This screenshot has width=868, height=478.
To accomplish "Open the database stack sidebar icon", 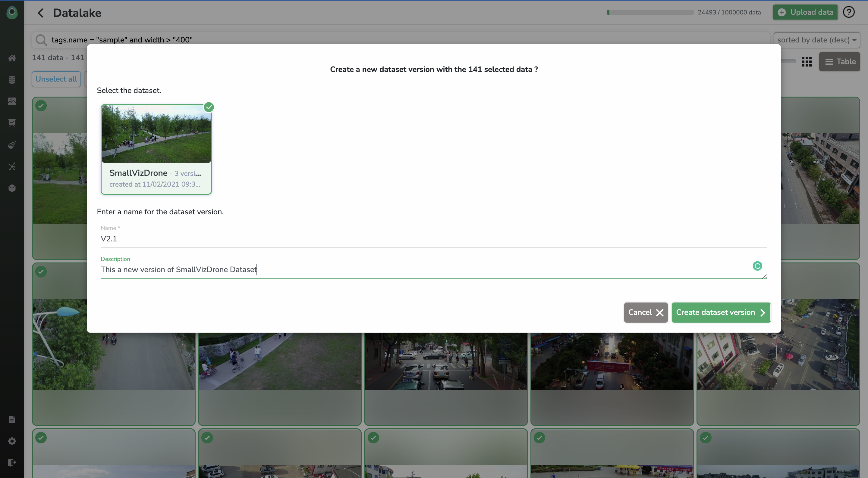I will (x=12, y=80).
